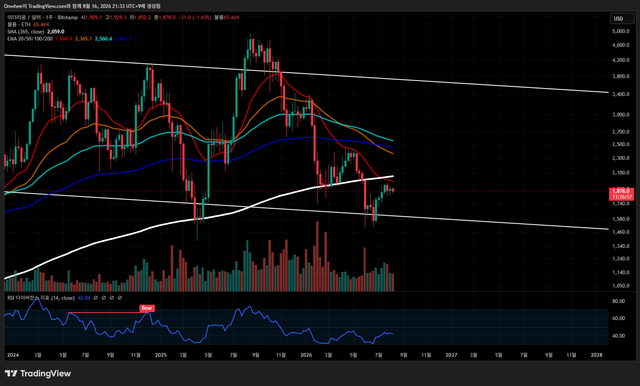Screen dimensions: 640x386
Task: Click the 2,100.0 price axis label
Action: [620, 173]
